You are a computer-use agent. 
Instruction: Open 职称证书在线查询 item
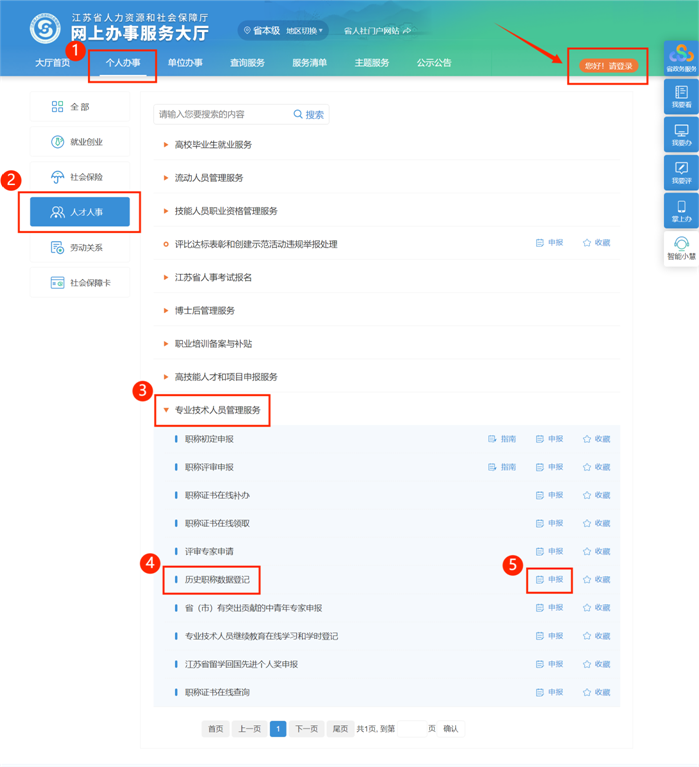[x=217, y=692]
